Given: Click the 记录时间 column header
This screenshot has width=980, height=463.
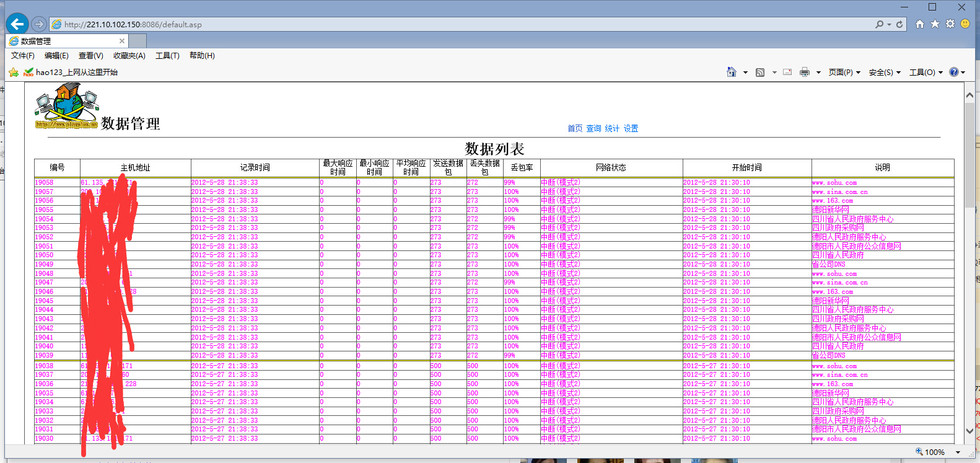Looking at the screenshot, I should [x=255, y=167].
